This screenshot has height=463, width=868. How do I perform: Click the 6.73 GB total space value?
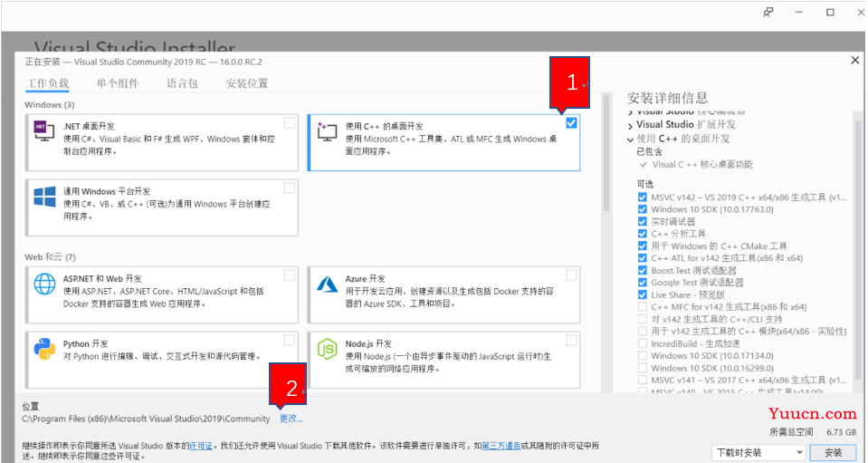pyautogui.click(x=842, y=432)
